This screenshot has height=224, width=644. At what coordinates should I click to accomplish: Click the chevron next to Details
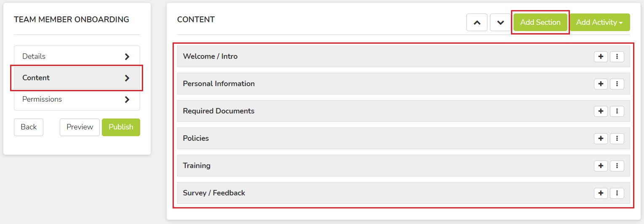(127, 57)
